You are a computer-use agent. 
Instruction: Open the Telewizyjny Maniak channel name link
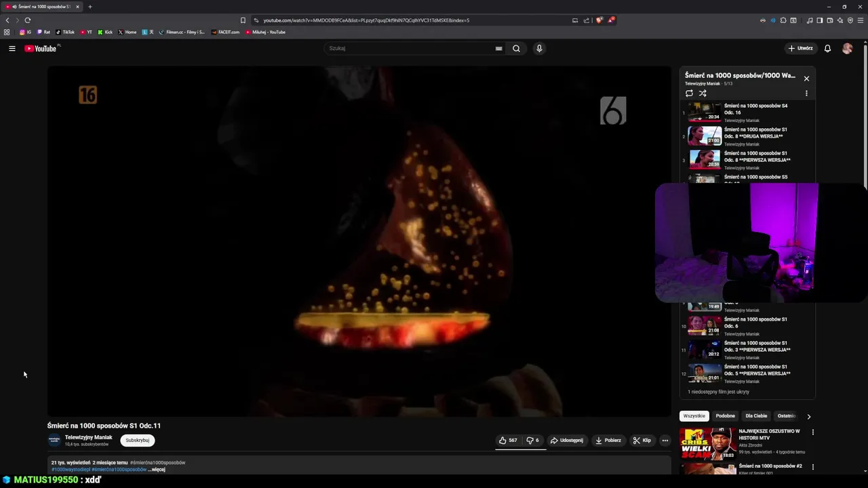88,437
